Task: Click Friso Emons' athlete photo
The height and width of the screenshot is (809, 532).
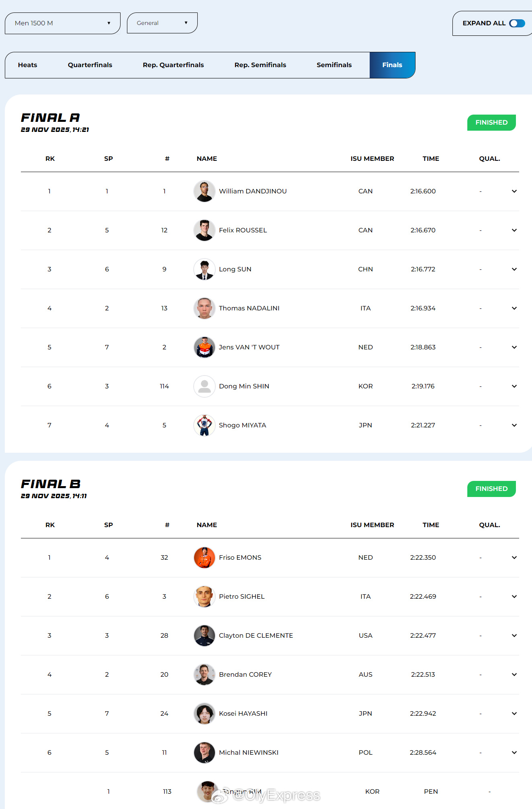Action: (204, 558)
